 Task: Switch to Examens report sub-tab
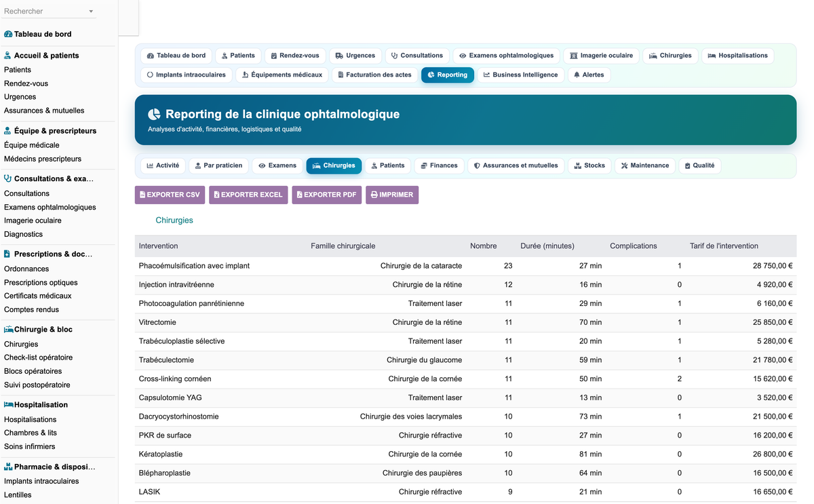coord(277,166)
